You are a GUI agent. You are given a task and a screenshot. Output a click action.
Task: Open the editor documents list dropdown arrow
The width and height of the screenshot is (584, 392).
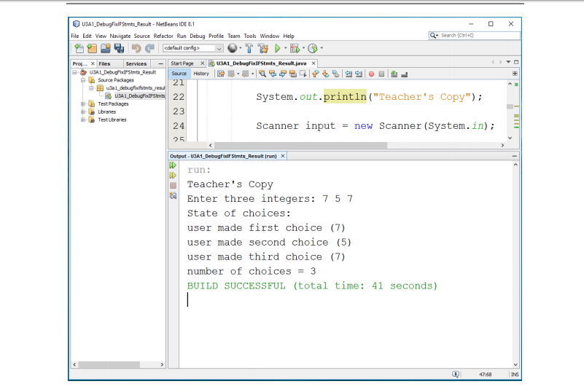[508, 62]
